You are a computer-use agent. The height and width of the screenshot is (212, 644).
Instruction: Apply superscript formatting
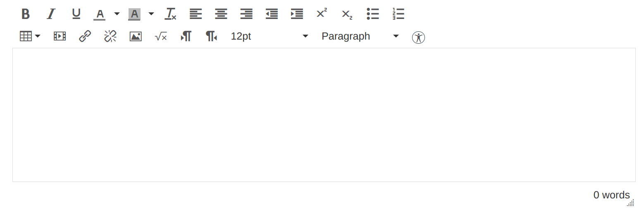click(322, 14)
